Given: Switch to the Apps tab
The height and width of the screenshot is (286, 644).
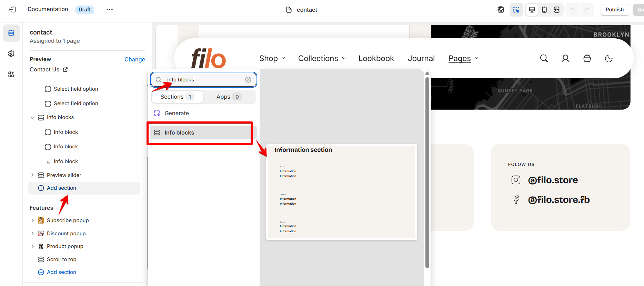Looking at the screenshot, I should click(229, 97).
